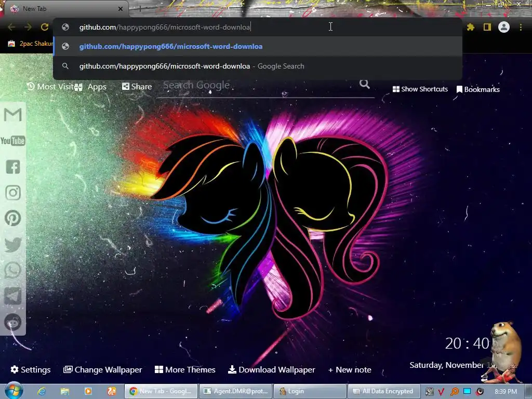
Task: Click Download Wallpaper
Action: [271, 369]
